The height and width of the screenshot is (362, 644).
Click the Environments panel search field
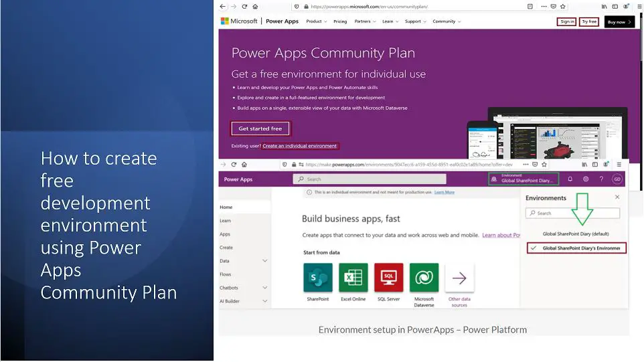point(572,213)
